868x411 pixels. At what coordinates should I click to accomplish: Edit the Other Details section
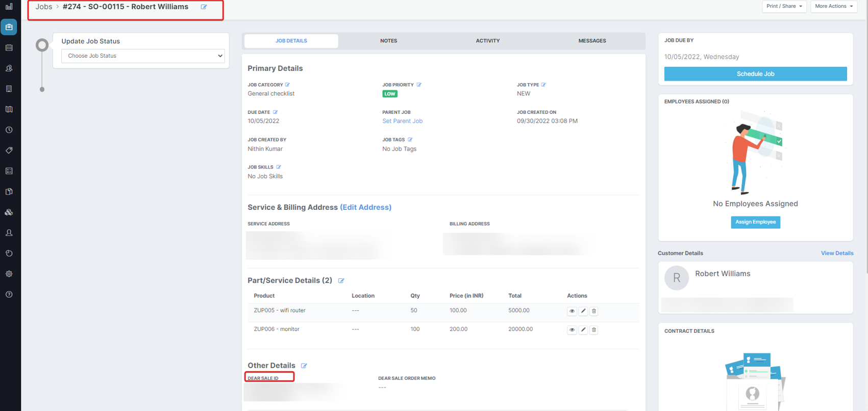click(304, 366)
